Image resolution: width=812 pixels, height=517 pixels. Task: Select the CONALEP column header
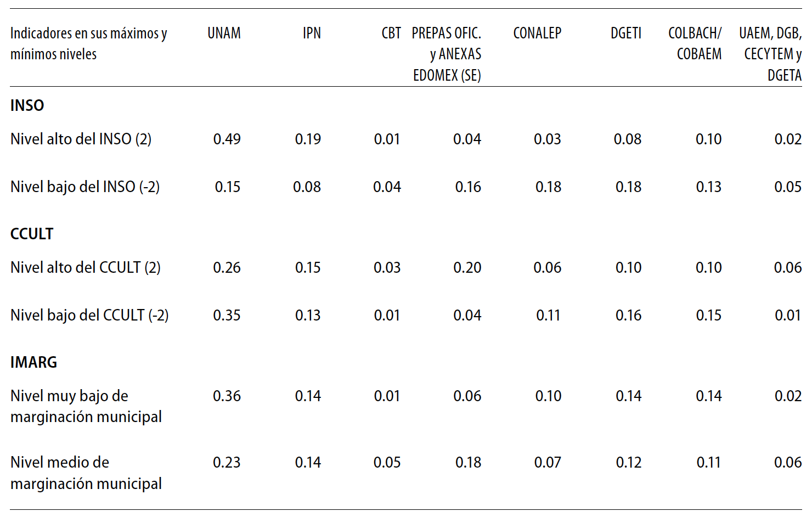pos(537,33)
